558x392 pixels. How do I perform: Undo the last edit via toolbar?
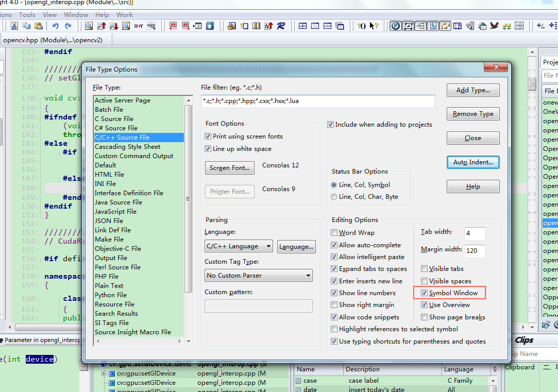[x=55, y=26]
